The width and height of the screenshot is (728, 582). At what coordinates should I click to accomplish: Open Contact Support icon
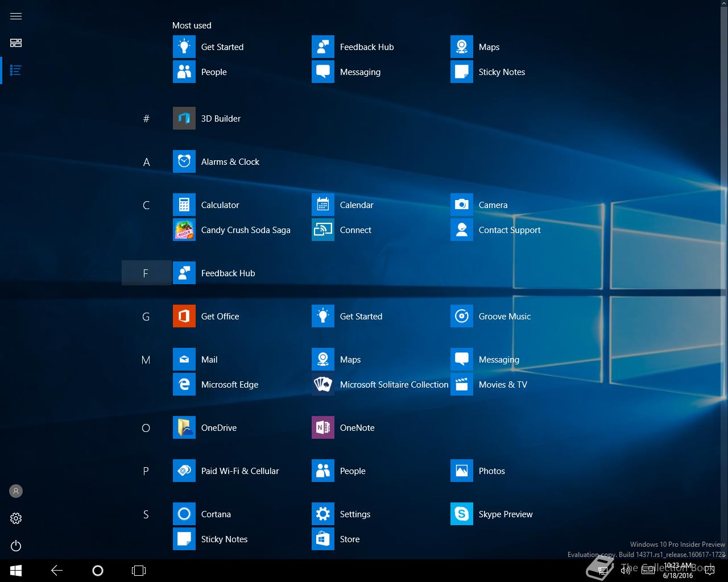pyautogui.click(x=462, y=230)
